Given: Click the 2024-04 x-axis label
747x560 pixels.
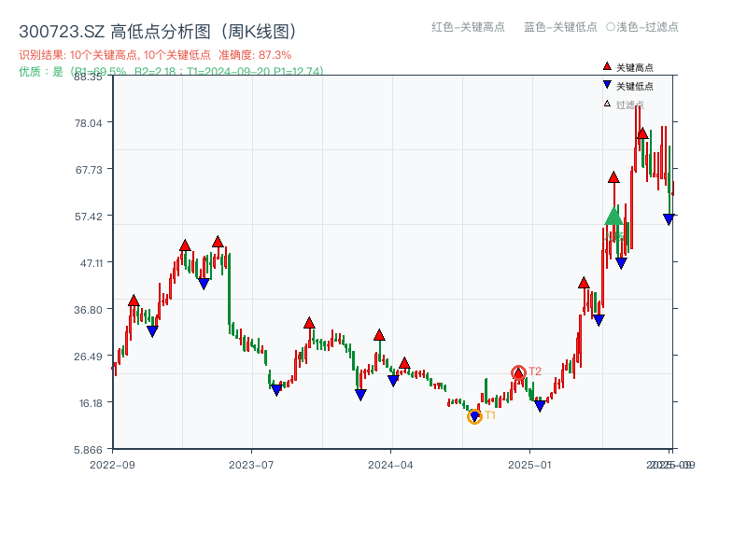Looking at the screenshot, I should 392,463.
